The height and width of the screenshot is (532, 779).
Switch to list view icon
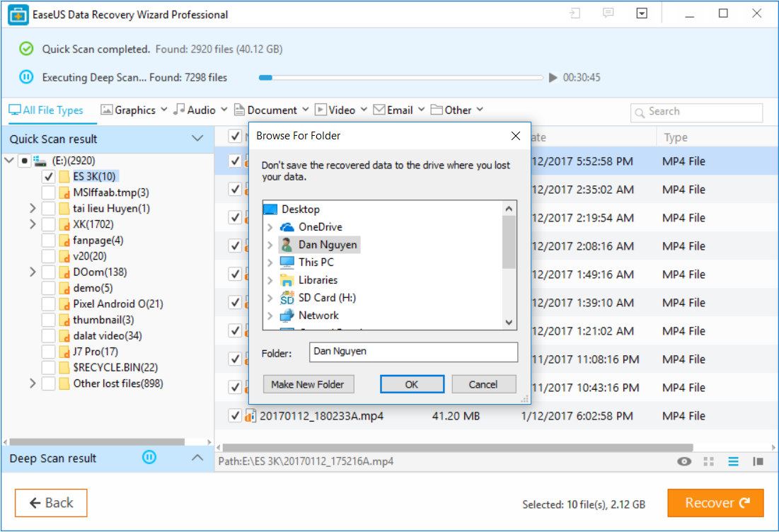click(x=733, y=461)
